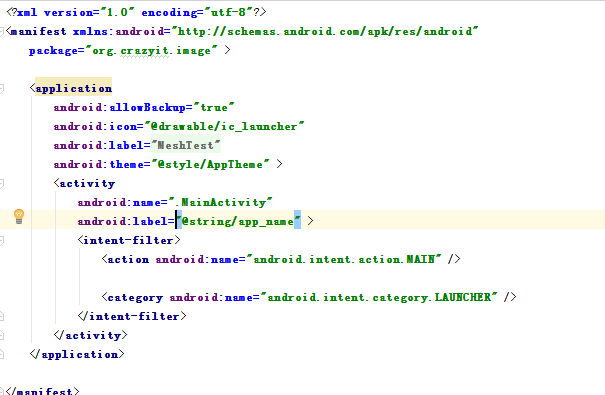Click the android.intent.category.LAUNCHER string
605x395 pixels.
379,297
